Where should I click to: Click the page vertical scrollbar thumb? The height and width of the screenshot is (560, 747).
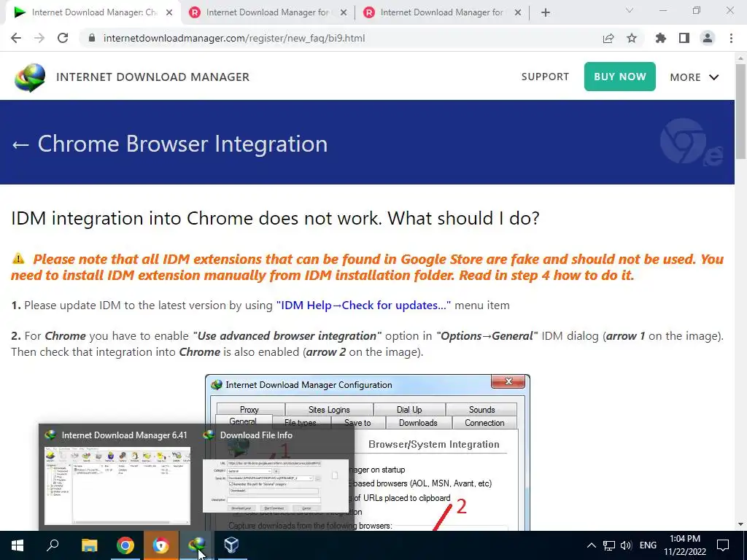point(741,111)
